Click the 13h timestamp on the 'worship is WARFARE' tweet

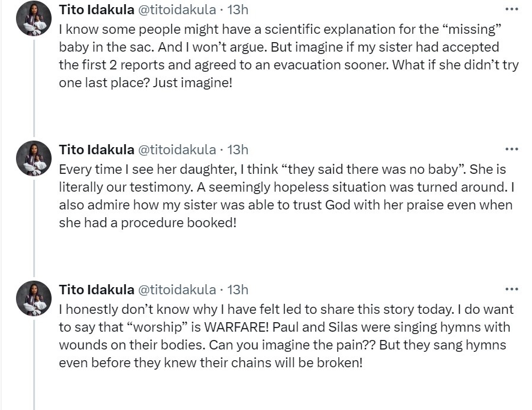238,290
